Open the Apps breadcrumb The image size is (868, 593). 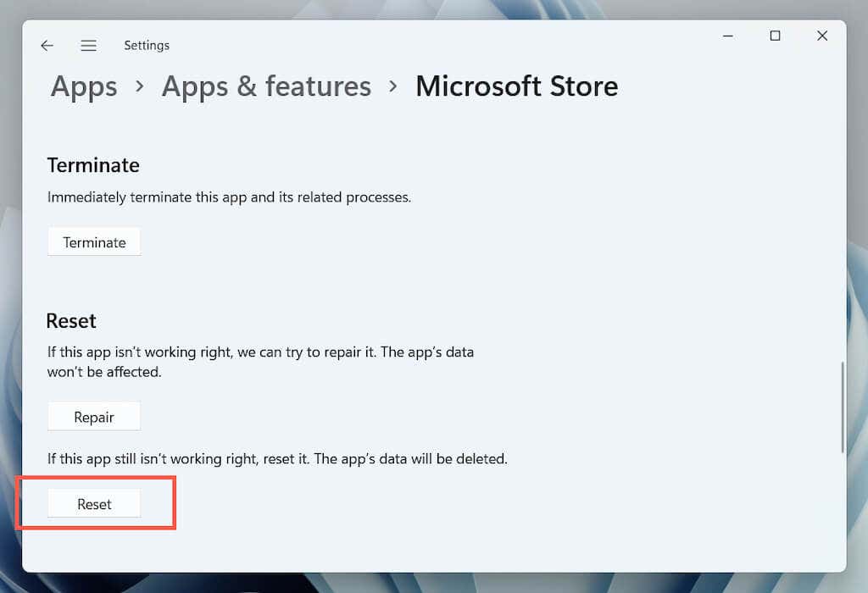(x=84, y=86)
